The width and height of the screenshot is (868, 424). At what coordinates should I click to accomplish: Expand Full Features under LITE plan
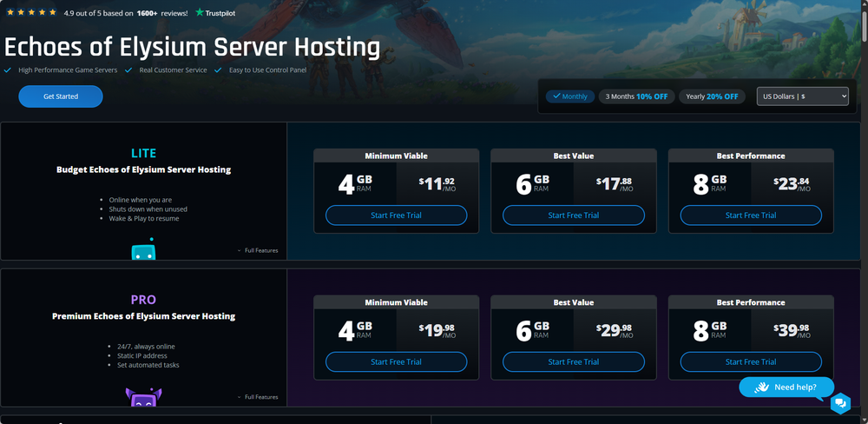pyautogui.click(x=258, y=250)
